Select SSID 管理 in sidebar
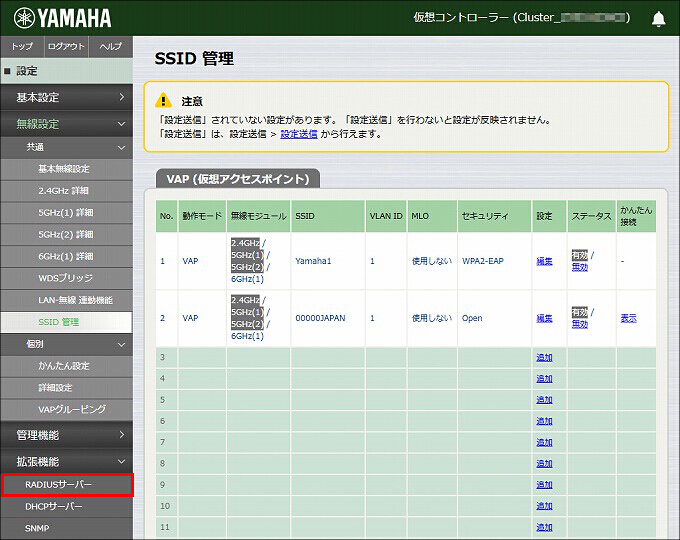Image resolution: width=680 pixels, height=540 pixels. (x=66, y=322)
